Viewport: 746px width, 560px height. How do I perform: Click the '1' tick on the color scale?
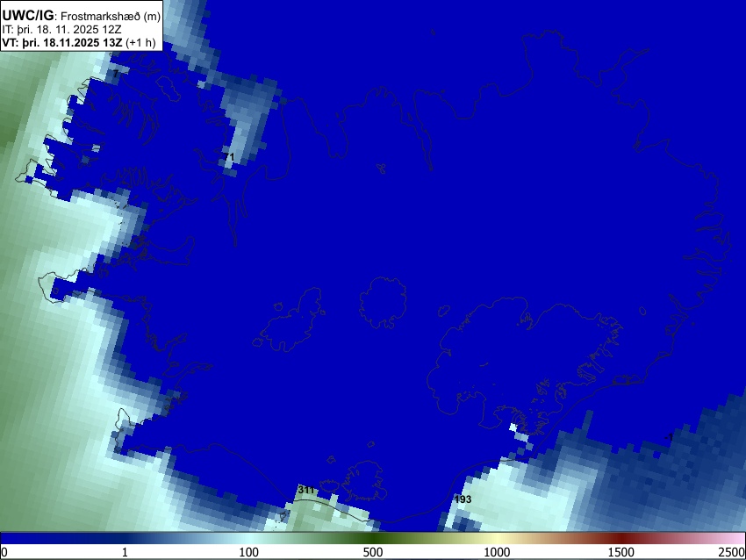pos(125,552)
